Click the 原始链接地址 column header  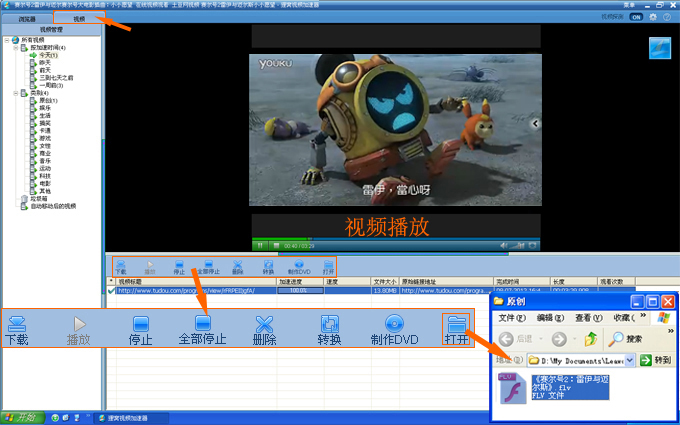(446, 282)
